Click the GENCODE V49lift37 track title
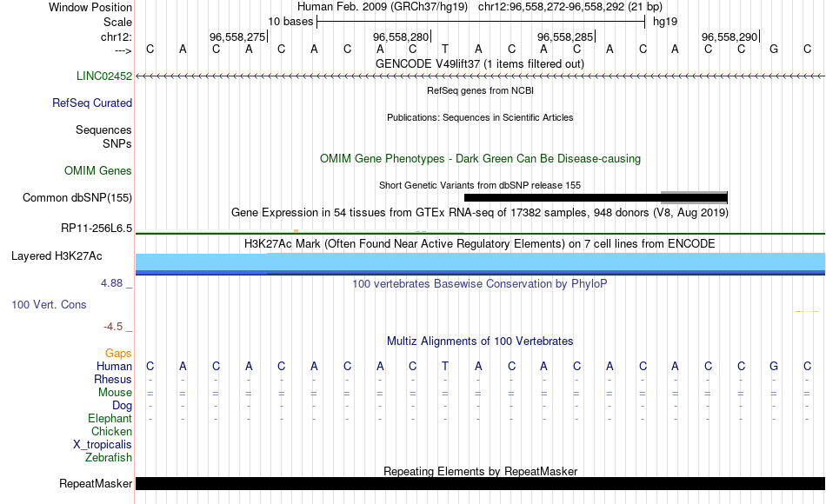 480,63
